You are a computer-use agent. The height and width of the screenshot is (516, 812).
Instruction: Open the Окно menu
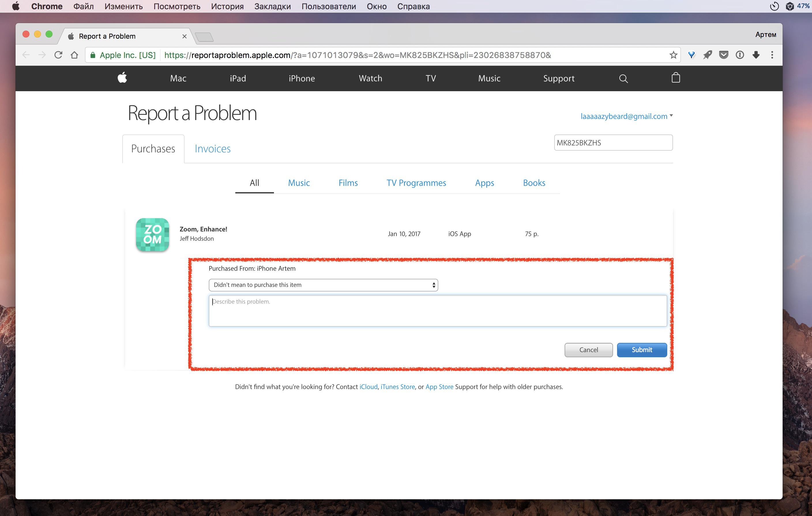pos(377,6)
